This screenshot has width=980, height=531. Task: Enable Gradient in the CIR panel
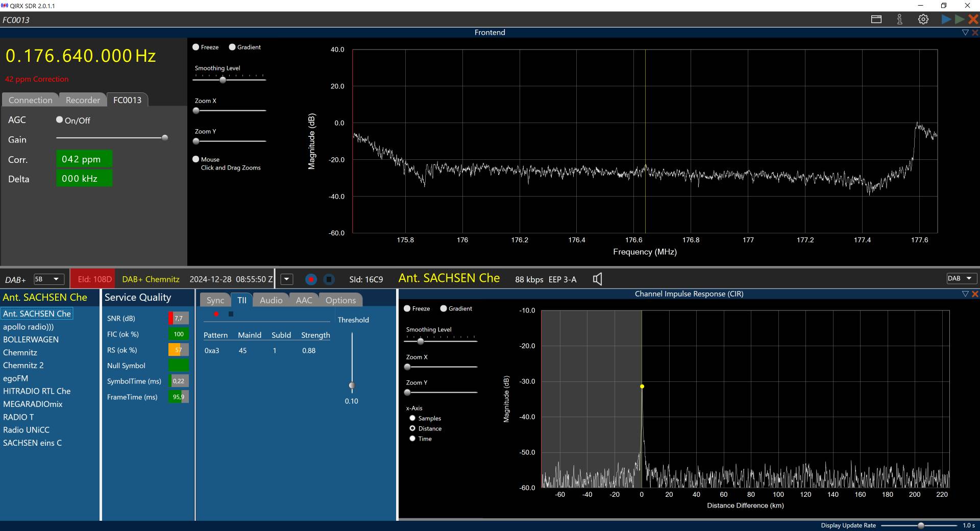click(444, 308)
